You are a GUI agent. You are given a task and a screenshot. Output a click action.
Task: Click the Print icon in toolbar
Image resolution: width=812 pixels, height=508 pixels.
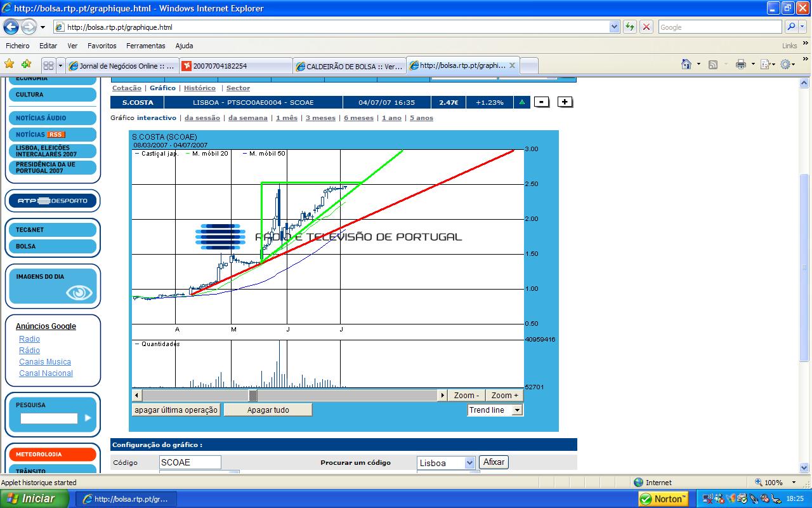pyautogui.click(x=740, y=64)
